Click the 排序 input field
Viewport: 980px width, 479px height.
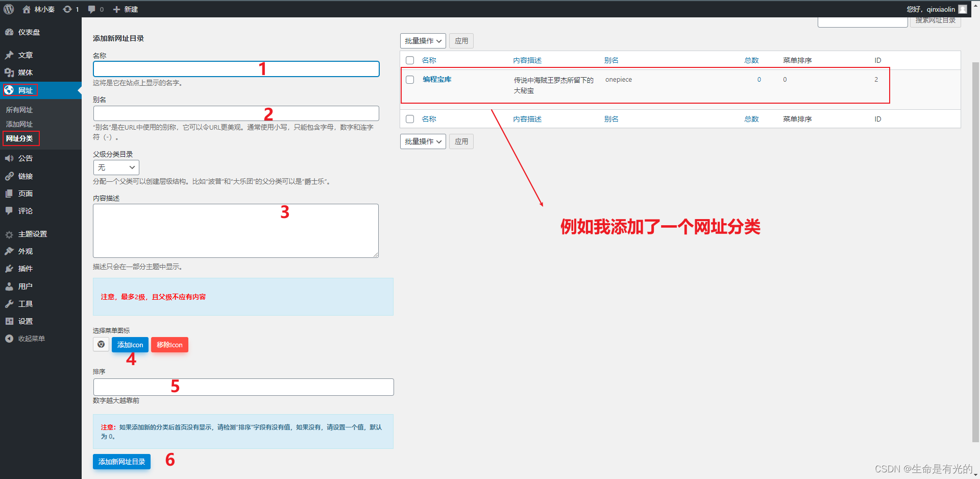coord(243,387)
